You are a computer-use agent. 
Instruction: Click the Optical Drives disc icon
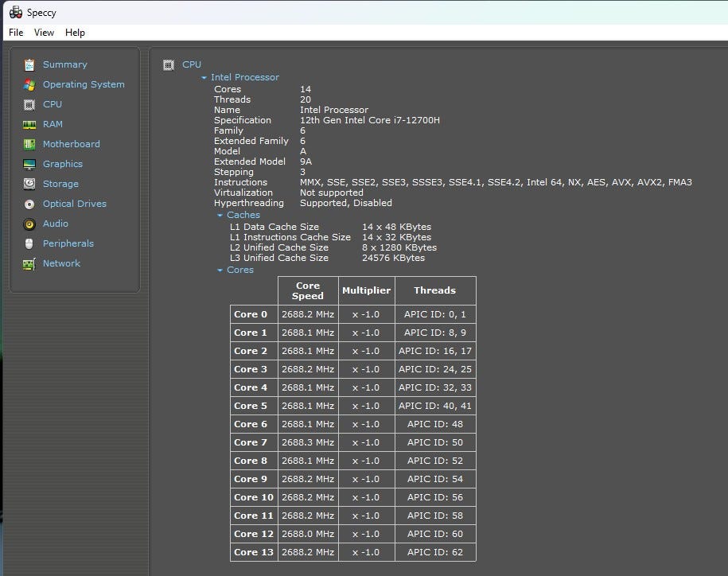pyautogui.click(x=29, y=204)
